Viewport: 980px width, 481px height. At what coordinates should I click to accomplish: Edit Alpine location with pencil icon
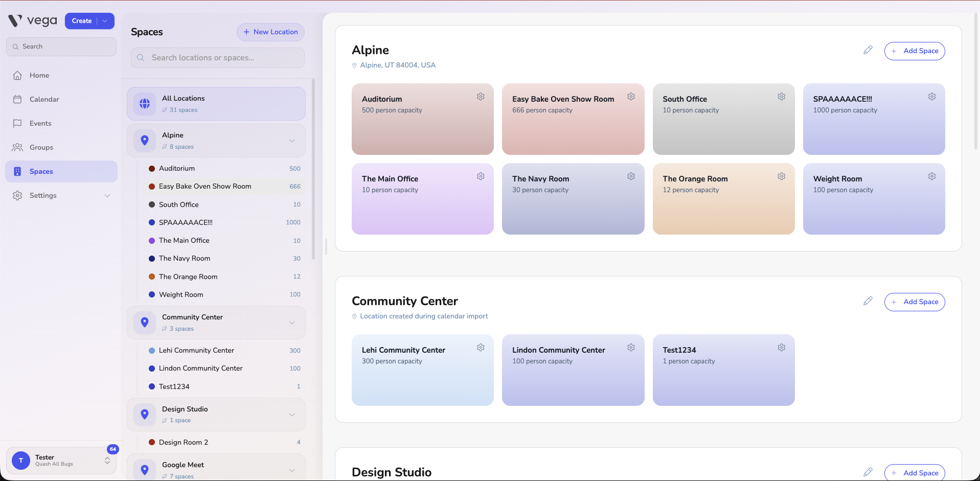tap(868, 50)
